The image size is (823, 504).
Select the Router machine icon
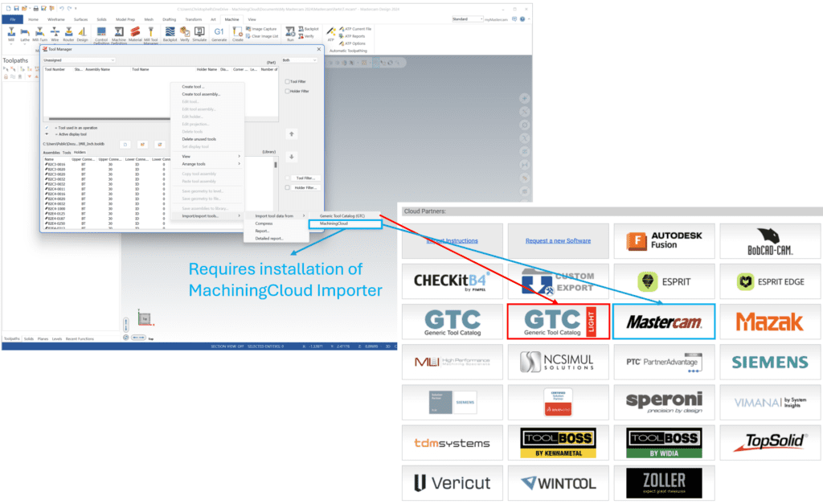68,34
